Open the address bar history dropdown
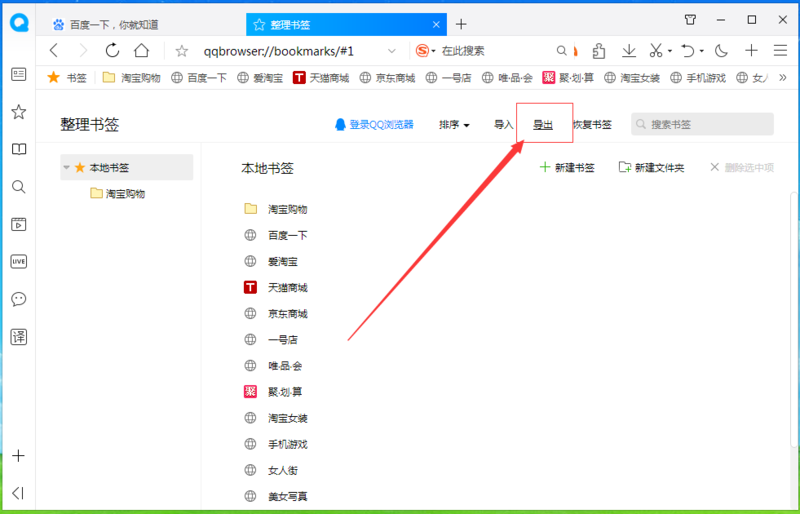 pos(392,51)
